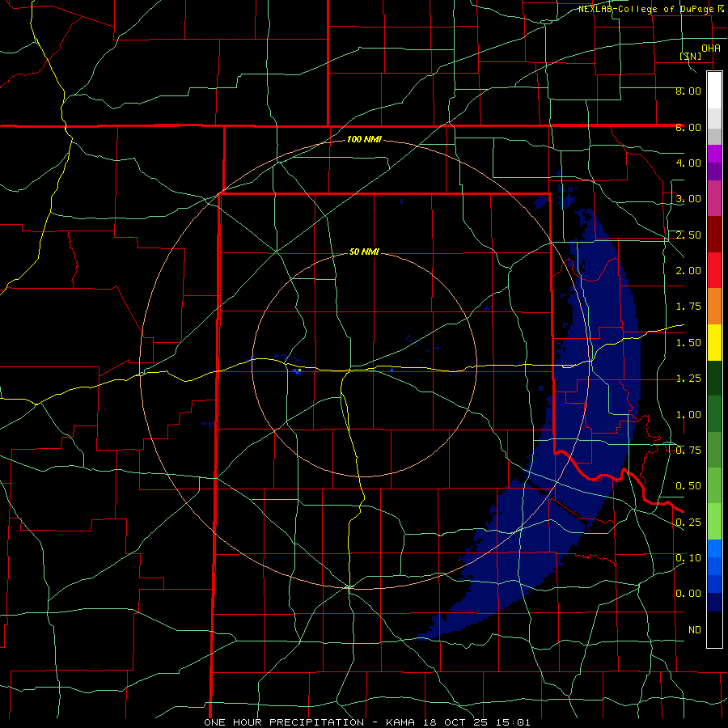Click the 0.50 legend value
728x728 pixels.
click(688, 486)
